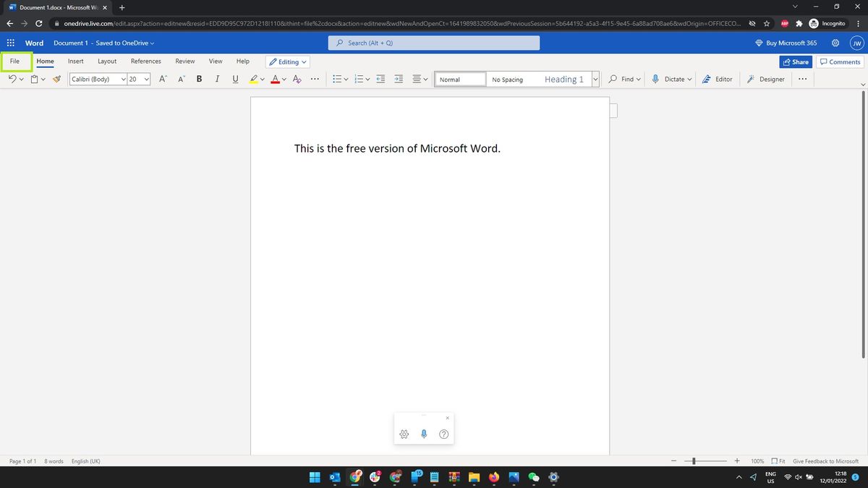
Task: Open the settings gear in Word header
Action: [835, 43]
